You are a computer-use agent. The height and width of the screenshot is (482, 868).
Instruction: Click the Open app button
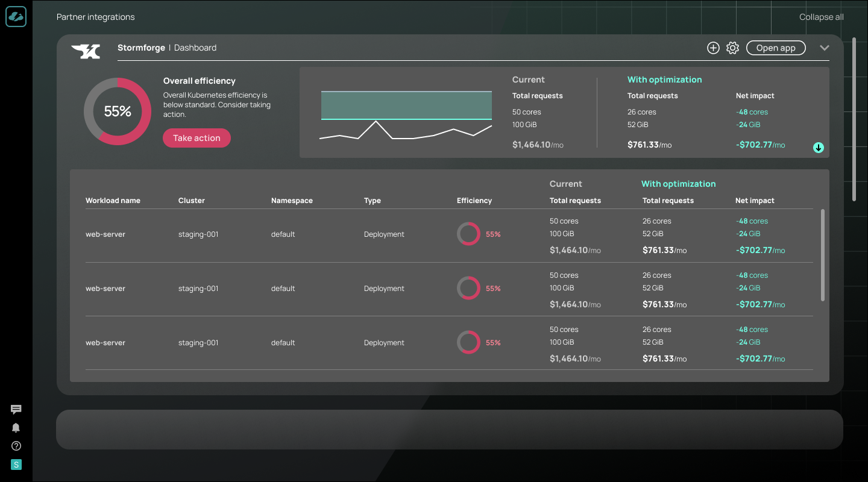point(776,48)
